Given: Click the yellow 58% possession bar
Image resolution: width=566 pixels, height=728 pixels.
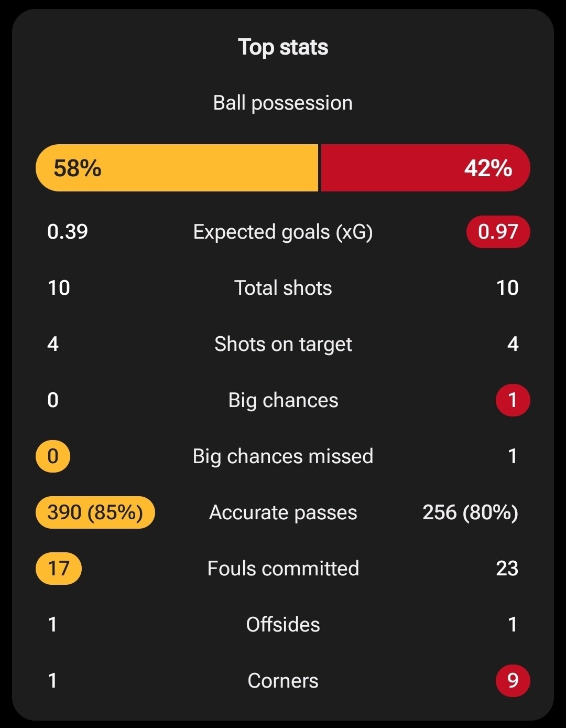Looking at the screenshot, I should (x=177, y=168).
